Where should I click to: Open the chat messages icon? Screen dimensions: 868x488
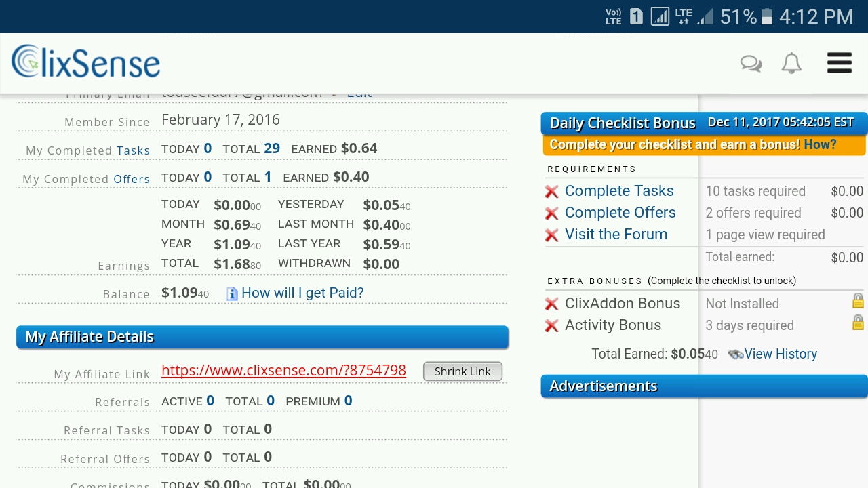point(751,64)
